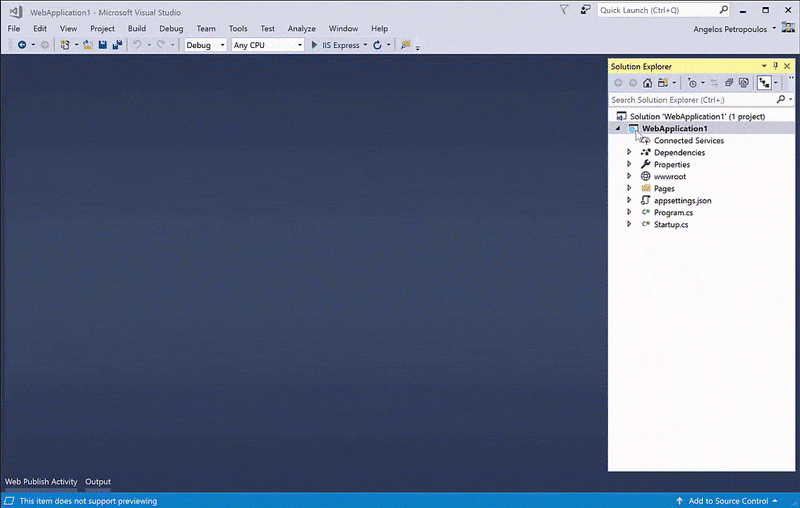Click the feedback icon beside Quick Launch
The height and width of the screenshot is (508, 800).
[x=583, y=10]
